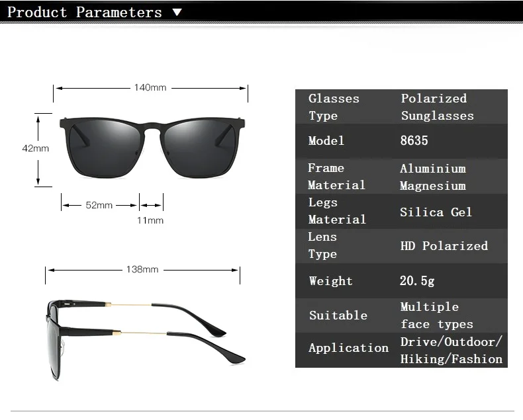The height and width of the screenshot is (420, 523).
Task: Expand the triangle beside Product Parameters
Action: pos(177,13)
